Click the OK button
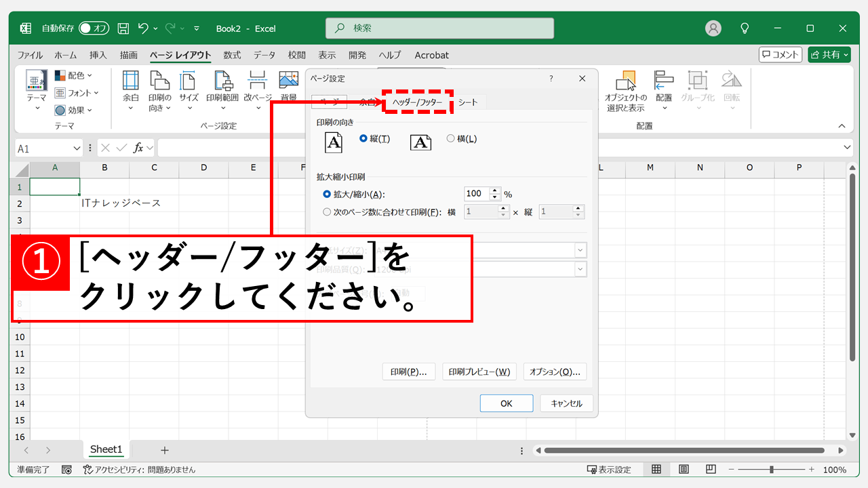This screenshot has width=868, height=488. pos(507,403)
